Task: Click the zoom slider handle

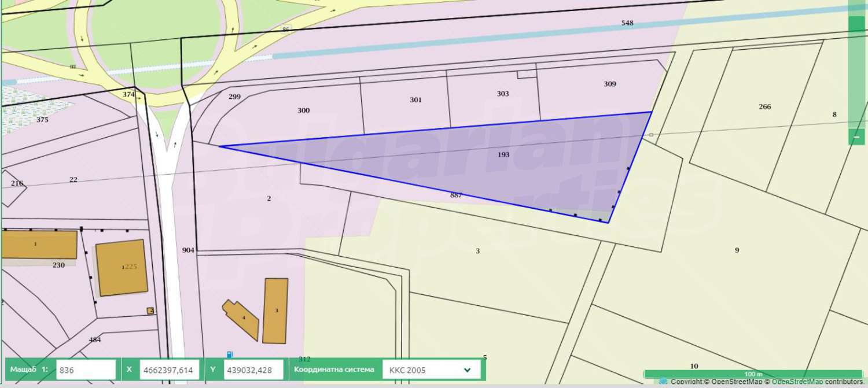Action: coord(856,24)
